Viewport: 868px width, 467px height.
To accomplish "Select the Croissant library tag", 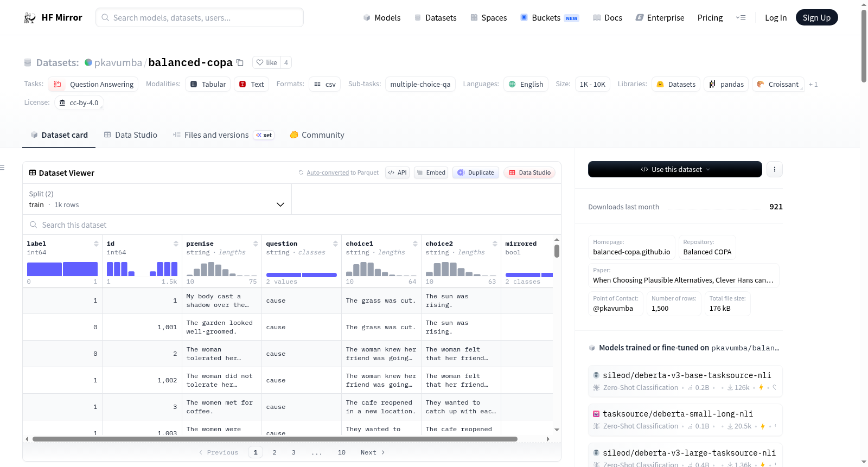I will [x=778, y=84].
